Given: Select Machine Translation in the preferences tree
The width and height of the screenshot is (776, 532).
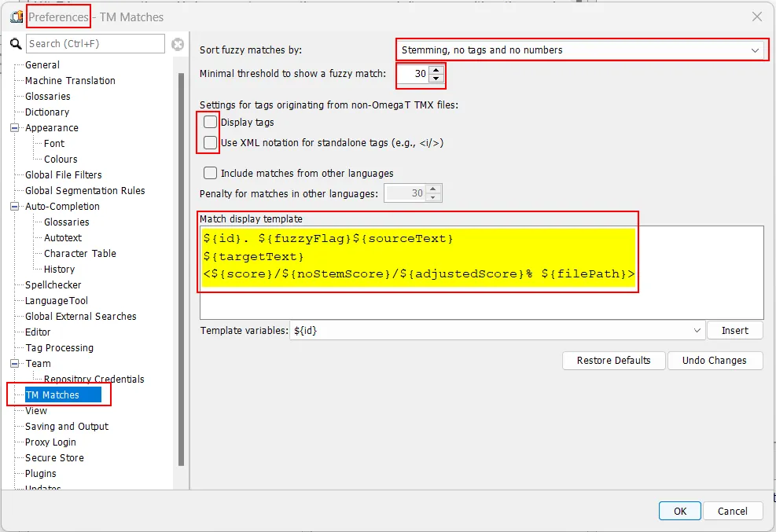Looking at the screenshot, I should point(70,81).
